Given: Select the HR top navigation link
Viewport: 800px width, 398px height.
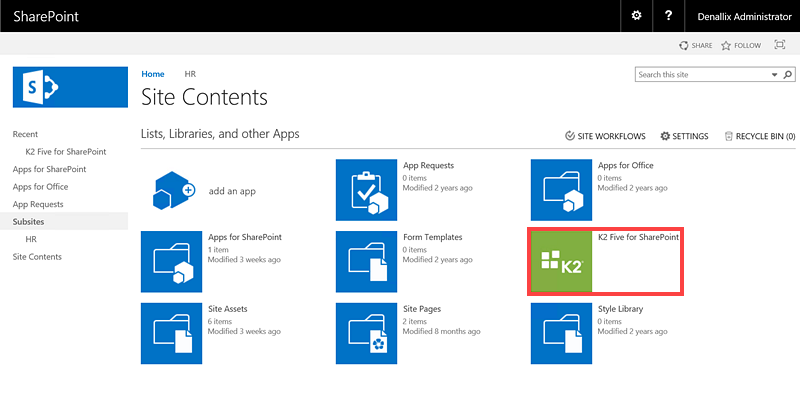Looking at the screenshot, I should click(190, 74).
